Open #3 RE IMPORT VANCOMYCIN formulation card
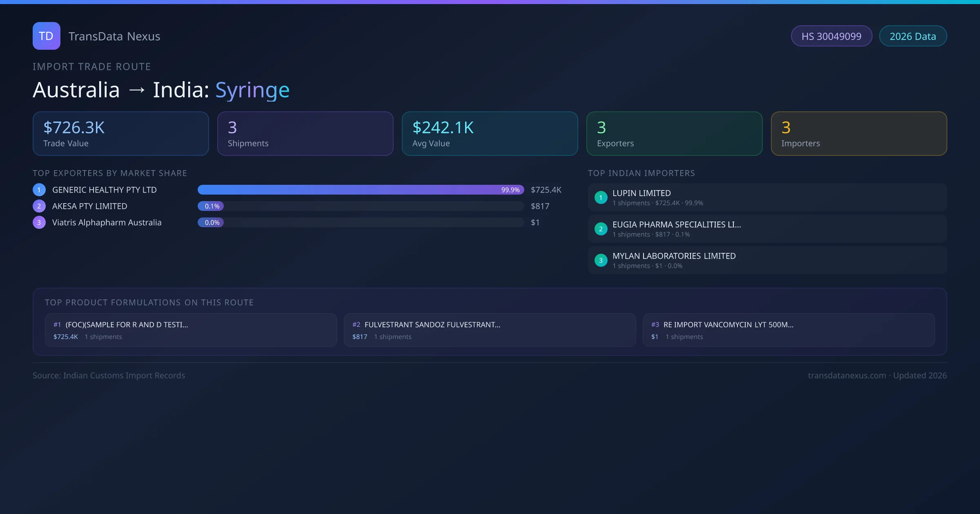The image size is (980, 514). [x=788, y=330]
